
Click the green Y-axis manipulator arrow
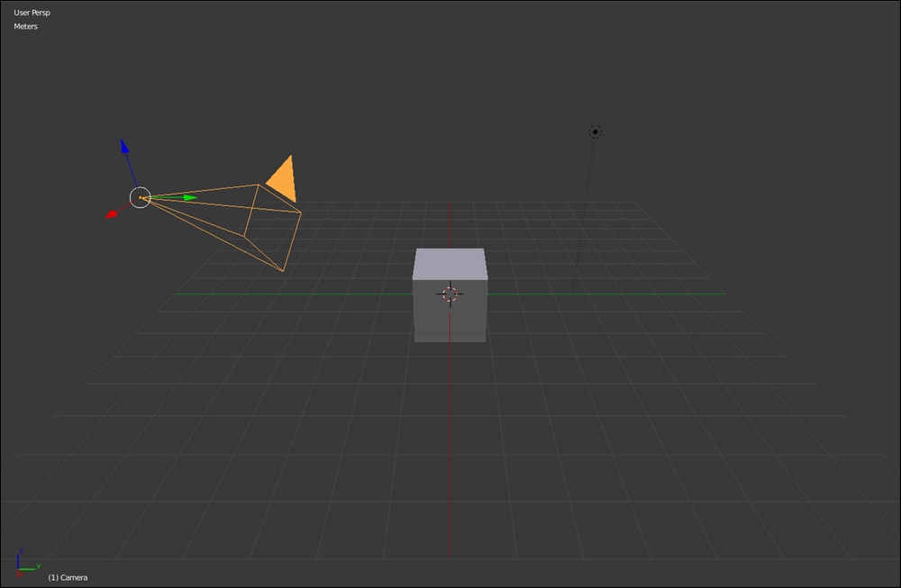(x=189, y=197)
